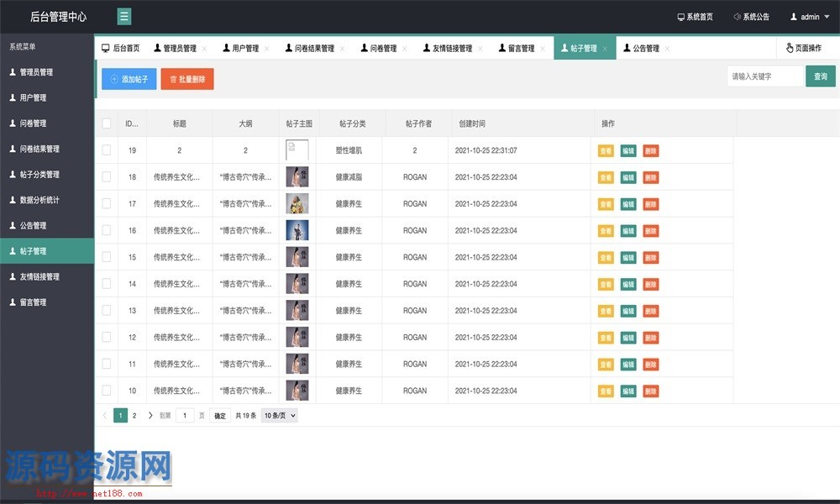Click the 健康减脂 category cell
This screenshot has width=840, height=504.
[349, 176]
